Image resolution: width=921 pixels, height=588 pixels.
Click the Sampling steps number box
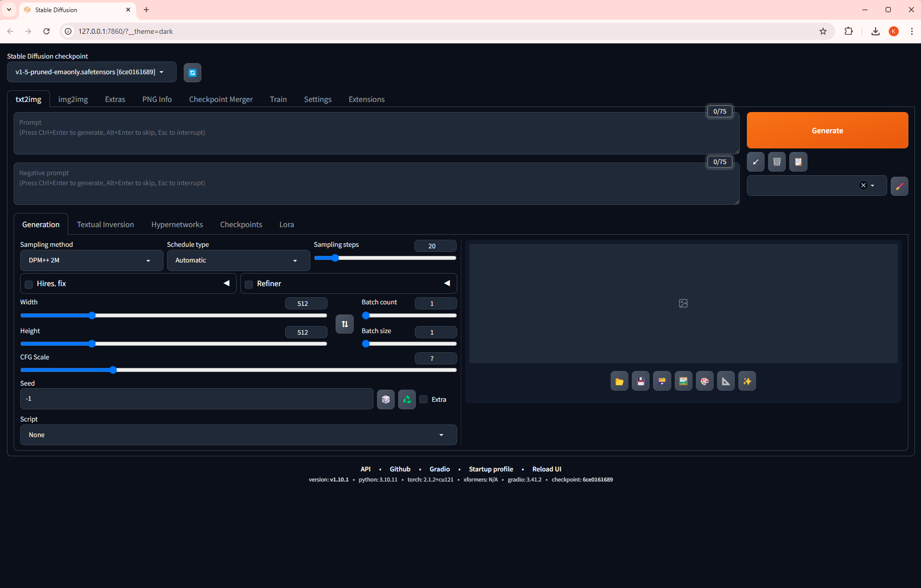pos(435,246)
